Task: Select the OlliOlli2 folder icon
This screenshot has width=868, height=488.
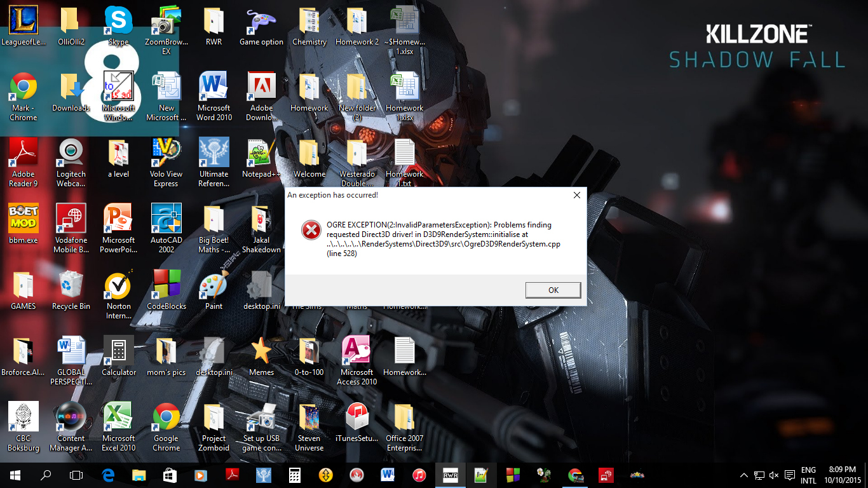Action: pyautogui.click(x=71, y=27)
